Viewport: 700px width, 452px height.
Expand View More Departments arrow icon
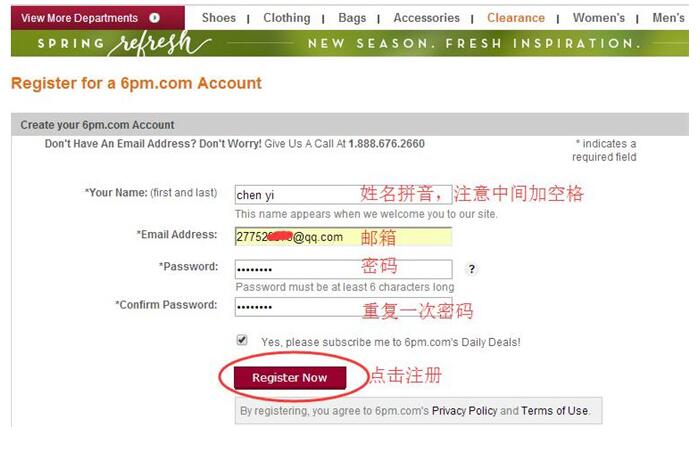(x=154, y=18)
